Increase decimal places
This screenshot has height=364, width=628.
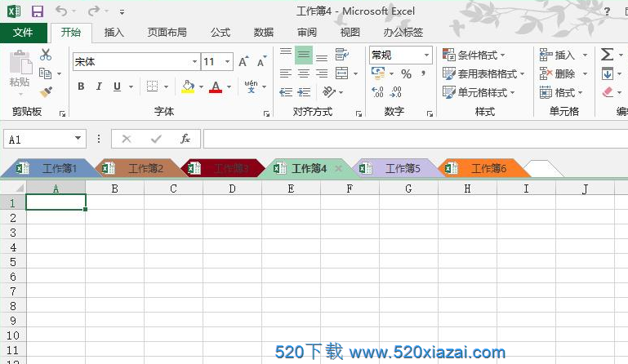click(x=377, y=92)
